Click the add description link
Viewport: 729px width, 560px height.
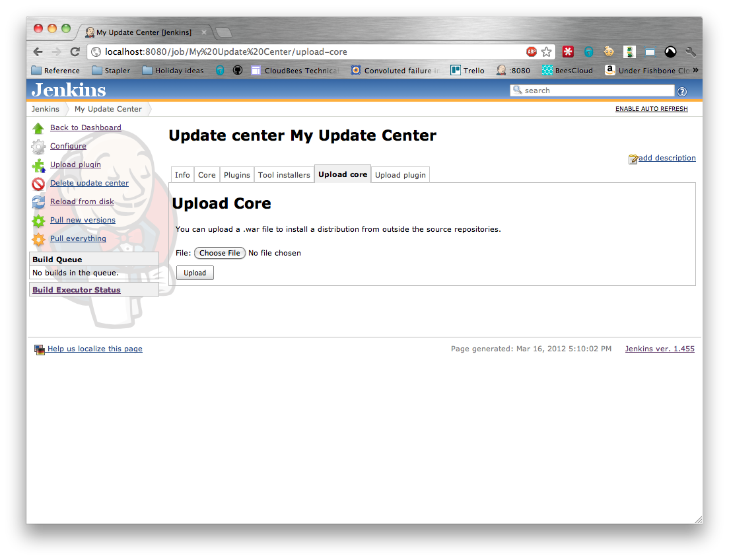tap(667, 158)
